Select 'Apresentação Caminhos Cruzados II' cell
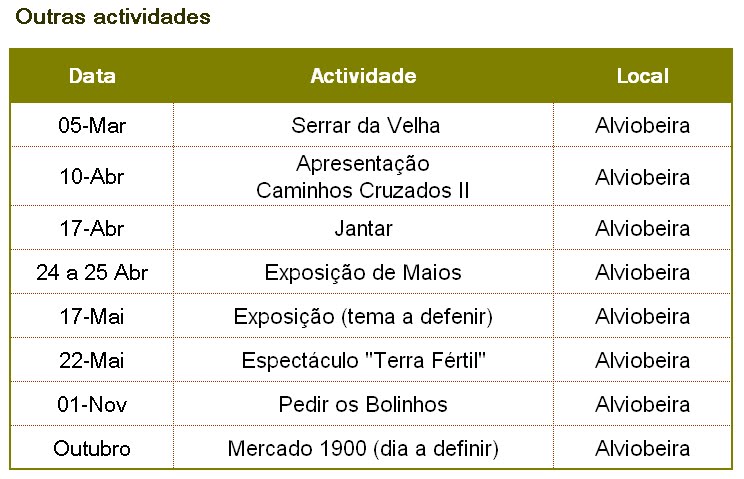 tap(363, 176)
